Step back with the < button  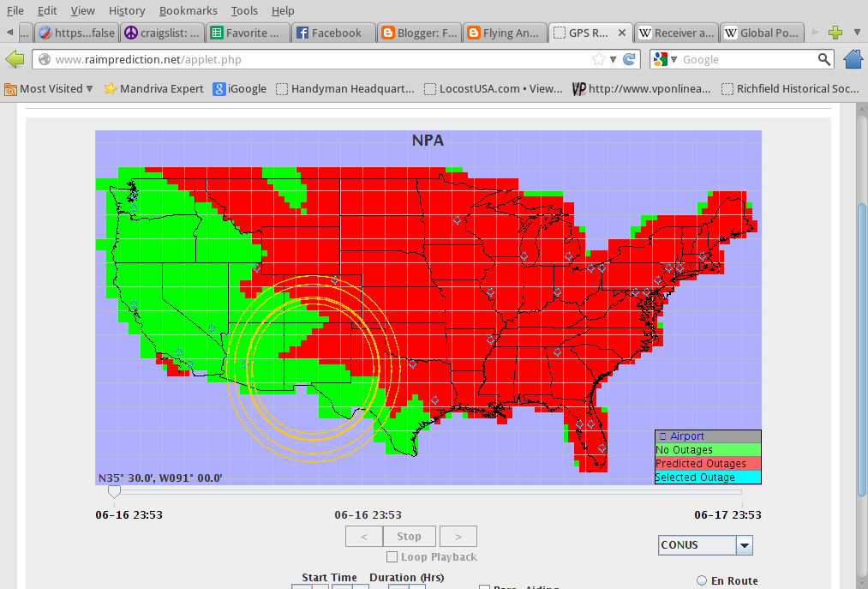point(363,537)
